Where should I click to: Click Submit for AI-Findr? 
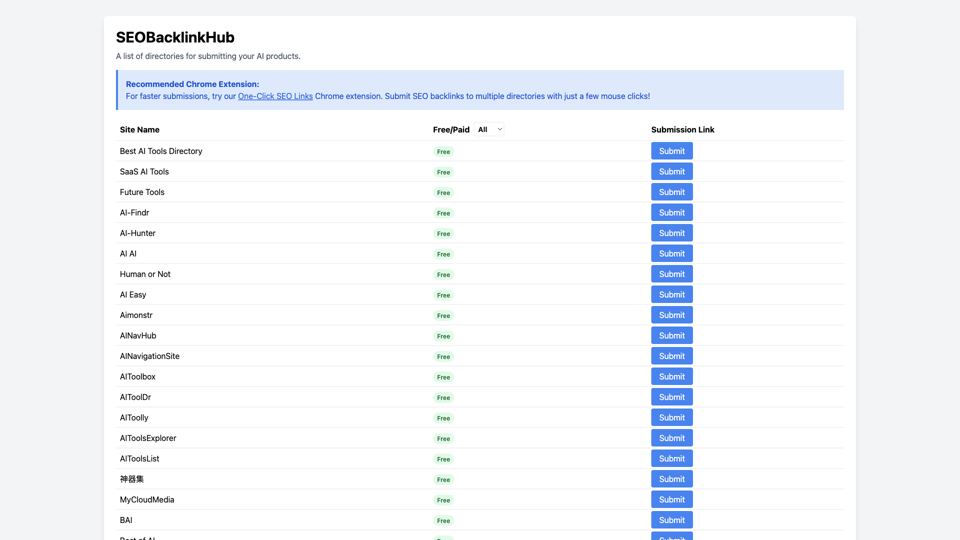(672, 212)
